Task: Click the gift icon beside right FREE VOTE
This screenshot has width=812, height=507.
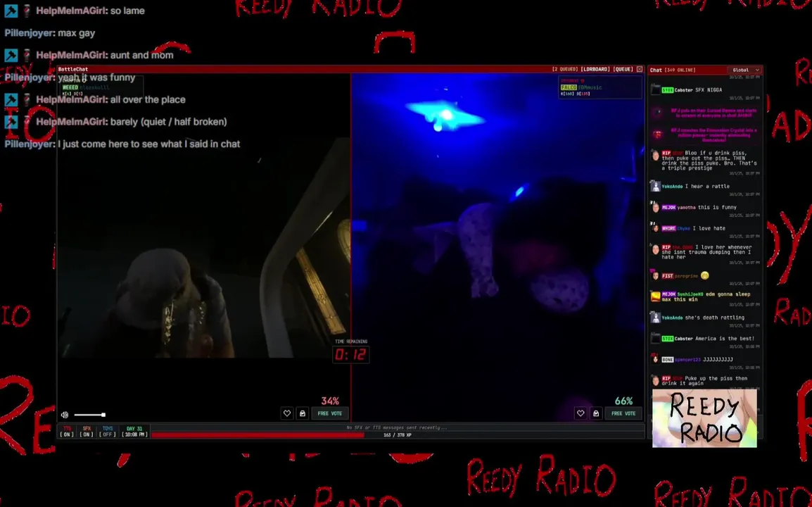Action: click(596, 413)
